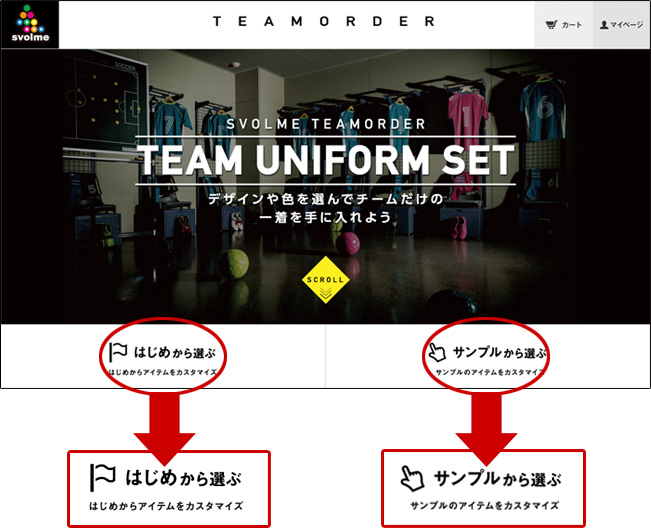Click the large flag icon in lower box
This screenshot has width=651, height=528.
[x=103, y=477]
